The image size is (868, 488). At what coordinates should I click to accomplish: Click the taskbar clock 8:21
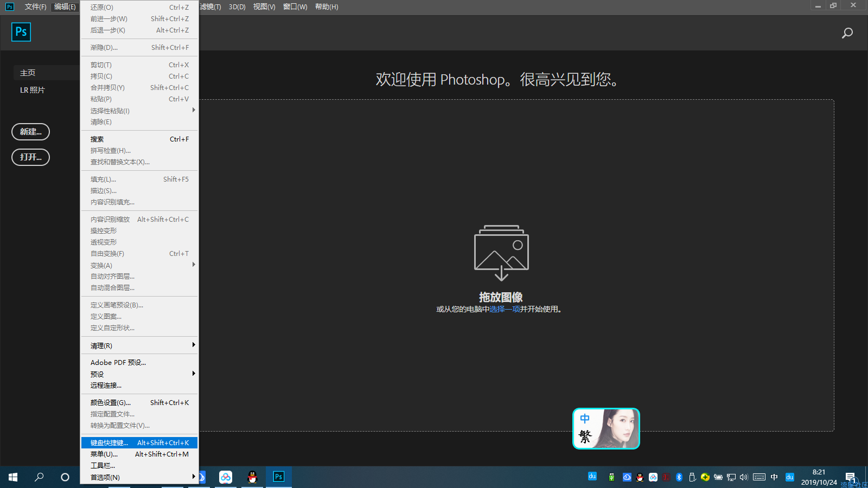coord(819,472)
